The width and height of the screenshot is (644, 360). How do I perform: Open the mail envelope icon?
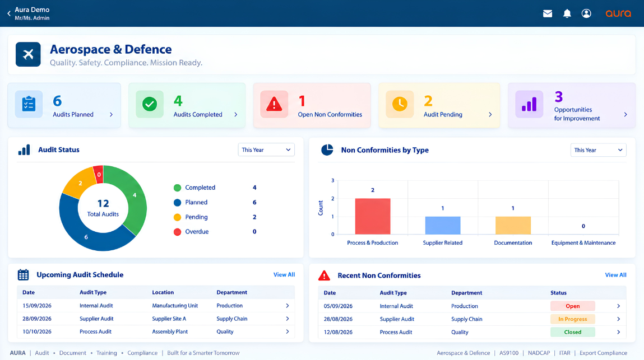(548, 13)
